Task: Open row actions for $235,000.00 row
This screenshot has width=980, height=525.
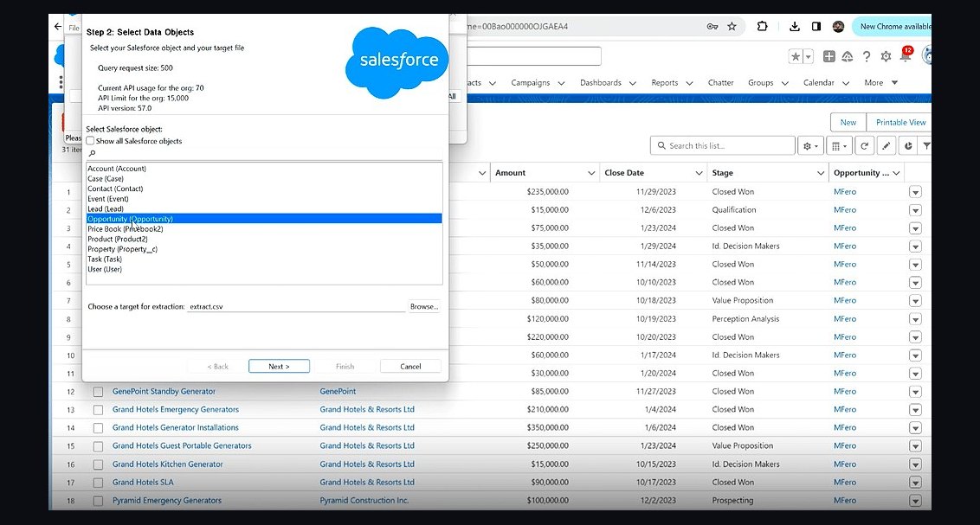Action: click(916, 192)
